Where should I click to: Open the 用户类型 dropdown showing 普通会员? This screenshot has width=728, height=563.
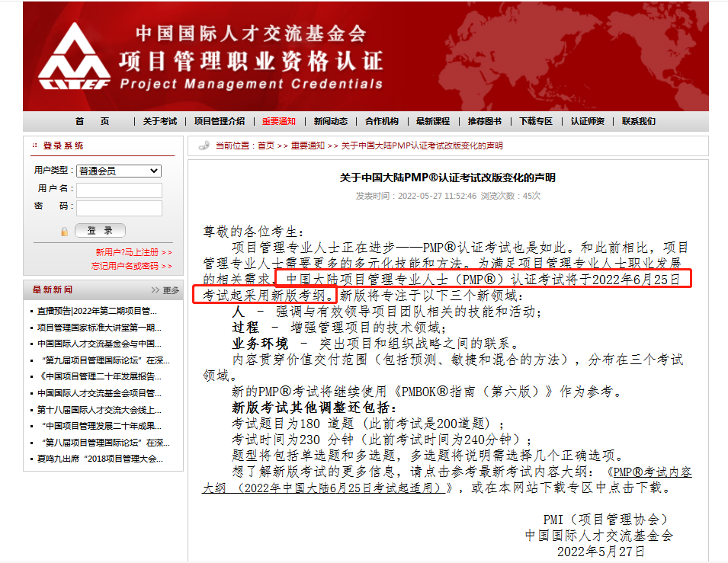point(118,171)
